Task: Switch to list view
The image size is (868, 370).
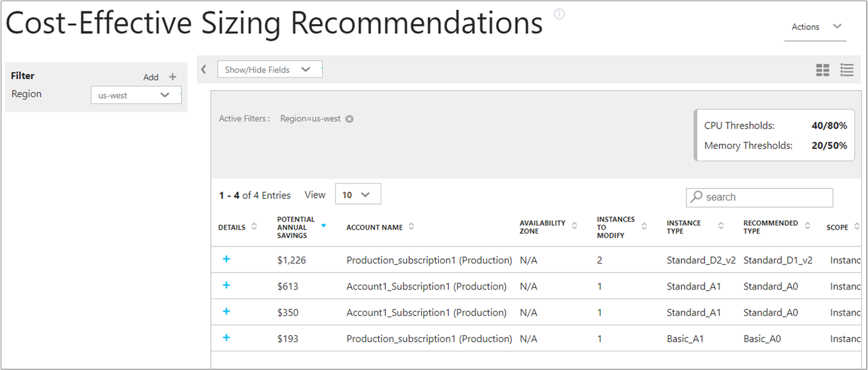Action: (x=847, y=70)
